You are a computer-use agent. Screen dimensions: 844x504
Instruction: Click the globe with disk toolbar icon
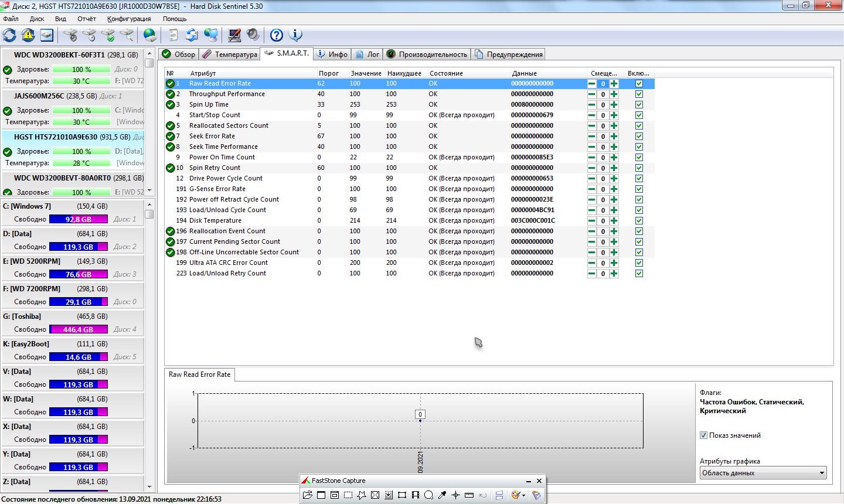tap(150, 35)
